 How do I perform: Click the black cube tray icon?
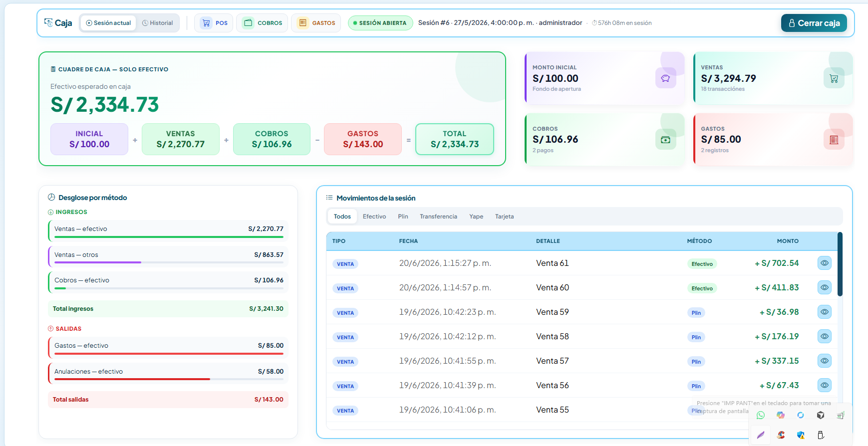click(821, 415)
